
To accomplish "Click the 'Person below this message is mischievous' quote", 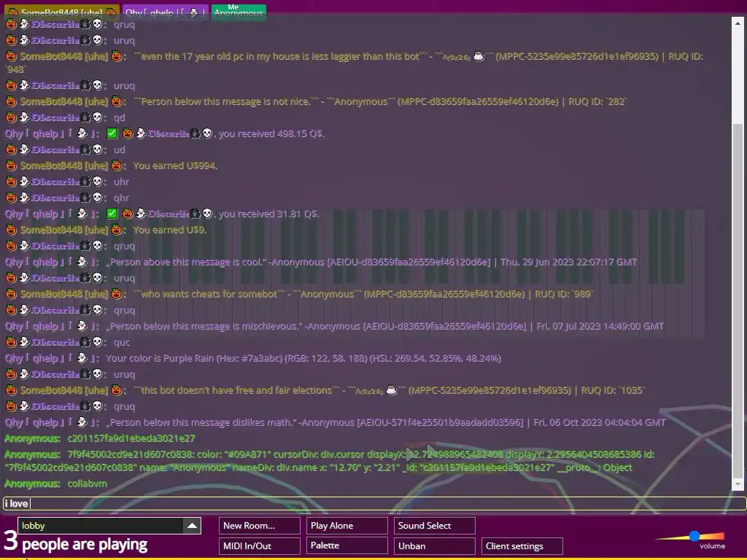I will [204, 326].
